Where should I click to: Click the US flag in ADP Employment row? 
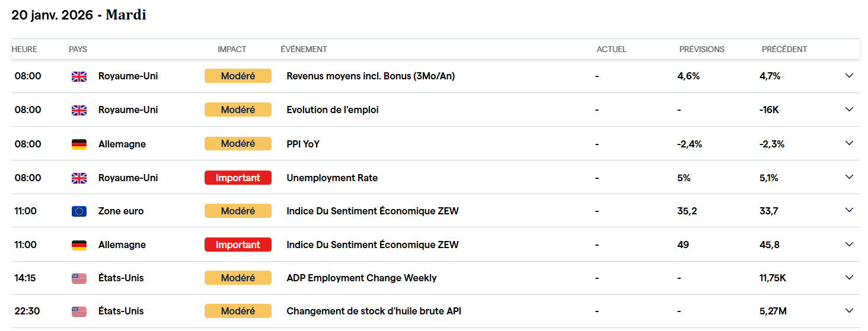coord(79,278)
